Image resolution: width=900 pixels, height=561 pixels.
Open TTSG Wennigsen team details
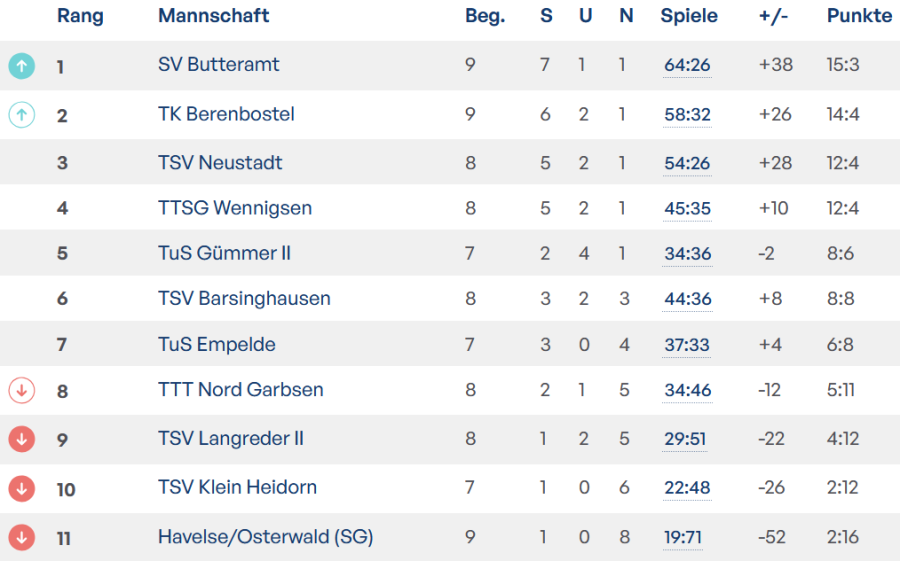click(x=235, y=208)
